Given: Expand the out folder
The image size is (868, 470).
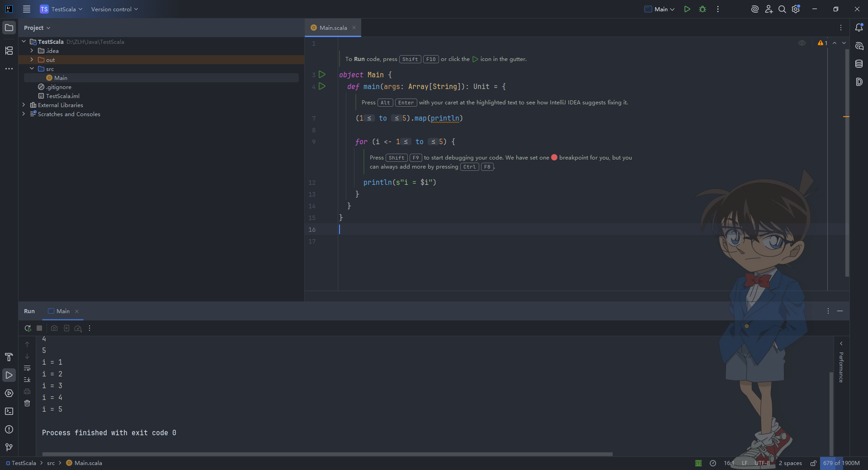Looking at the screenshot, I should coord(32,60).
